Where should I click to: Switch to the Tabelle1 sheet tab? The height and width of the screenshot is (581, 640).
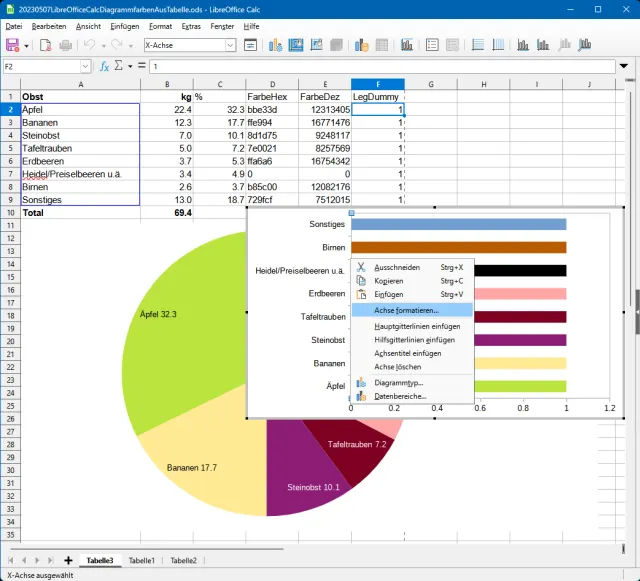pos(141,561)
